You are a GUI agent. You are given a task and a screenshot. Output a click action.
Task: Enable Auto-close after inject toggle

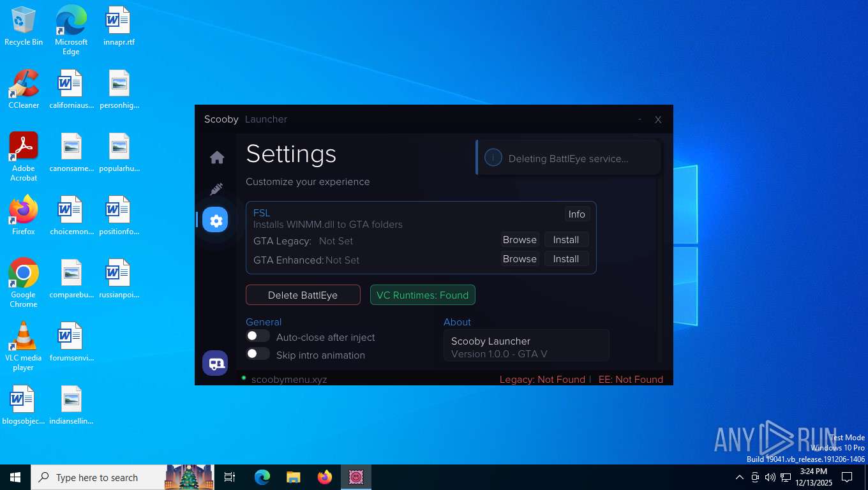(258, 336)
